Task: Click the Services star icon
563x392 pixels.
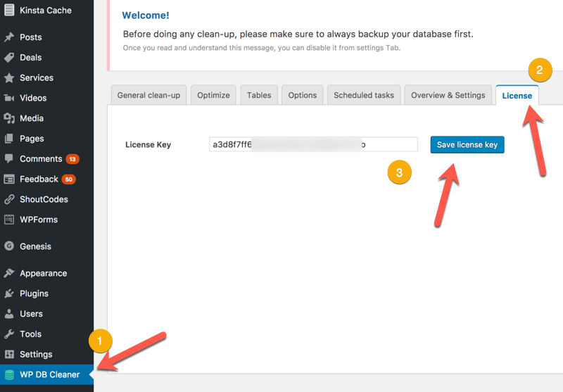Action: (9, 77)
